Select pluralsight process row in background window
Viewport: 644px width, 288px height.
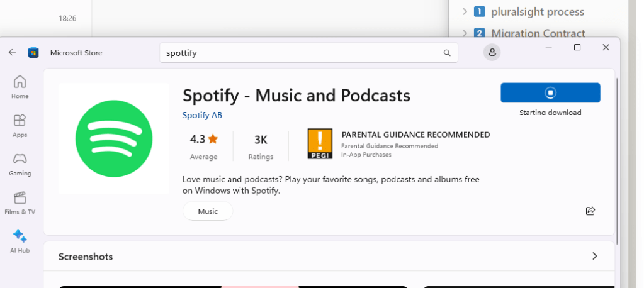coord(537,11)
